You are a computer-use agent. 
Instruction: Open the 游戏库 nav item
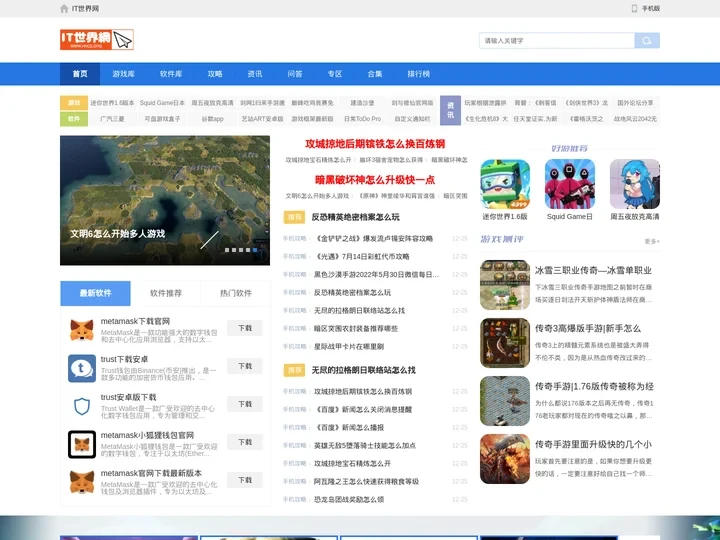[x=124, y=74]
